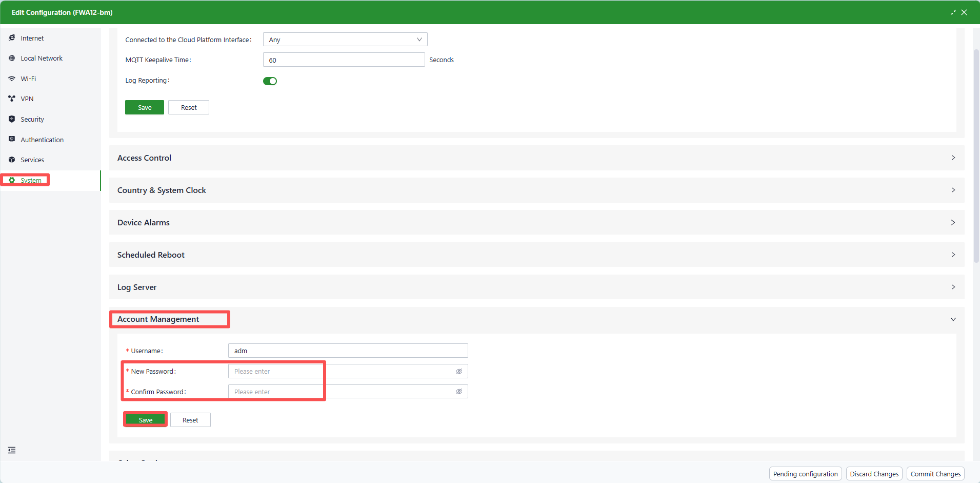Click Commit Changes
980x483 pixels.
(935, 474)
